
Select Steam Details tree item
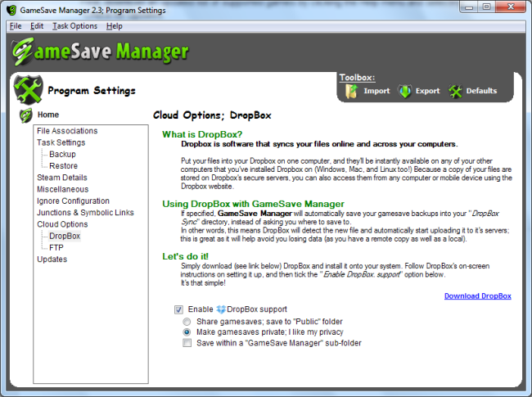click(62, 178)
